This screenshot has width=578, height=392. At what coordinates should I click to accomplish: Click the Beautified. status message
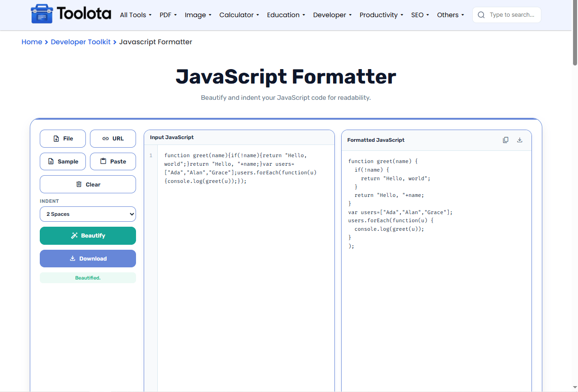click(88, 278)
